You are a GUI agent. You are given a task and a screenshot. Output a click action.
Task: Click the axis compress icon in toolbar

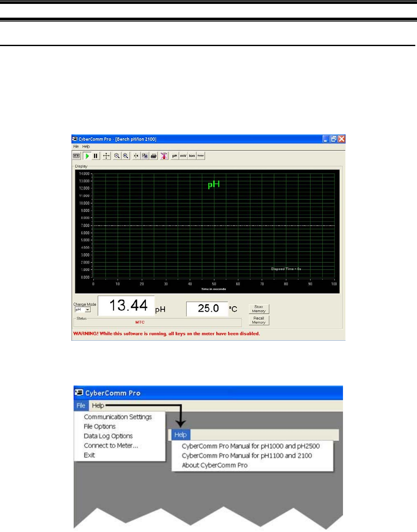[136, 156]
